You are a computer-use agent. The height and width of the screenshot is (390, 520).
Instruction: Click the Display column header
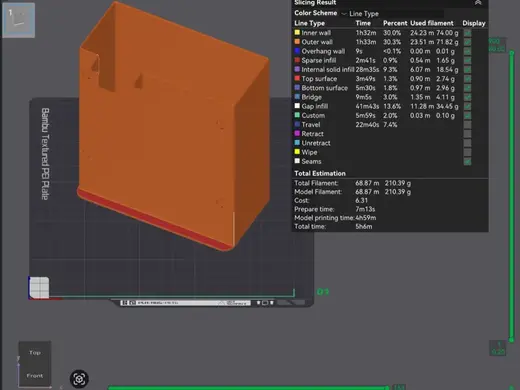(x=474, y=23)
